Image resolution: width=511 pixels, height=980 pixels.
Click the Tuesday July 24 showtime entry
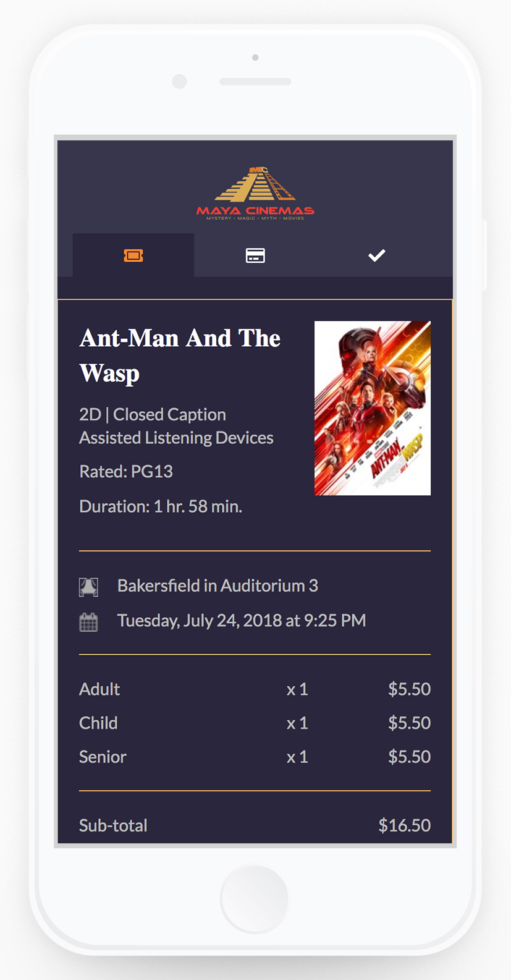(241, 620)
